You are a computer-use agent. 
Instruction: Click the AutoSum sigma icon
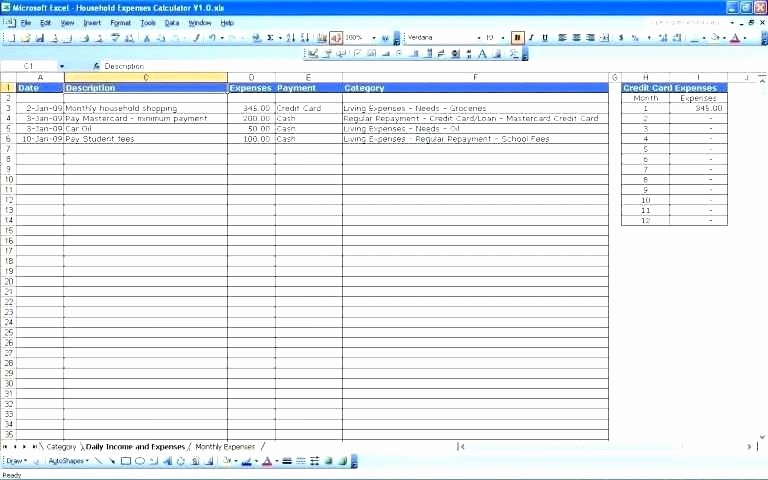pyautogui.click(x=270, y=38)
